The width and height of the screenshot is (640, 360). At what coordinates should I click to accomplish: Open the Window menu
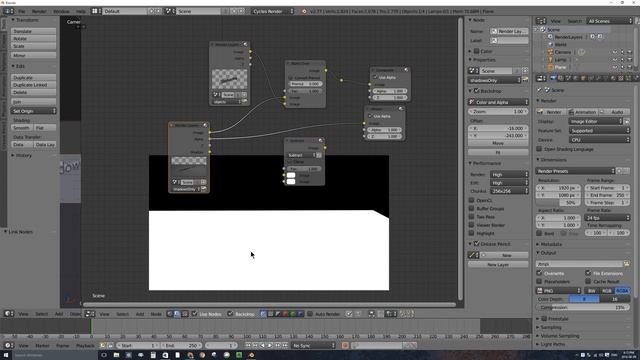click(61, 11)
